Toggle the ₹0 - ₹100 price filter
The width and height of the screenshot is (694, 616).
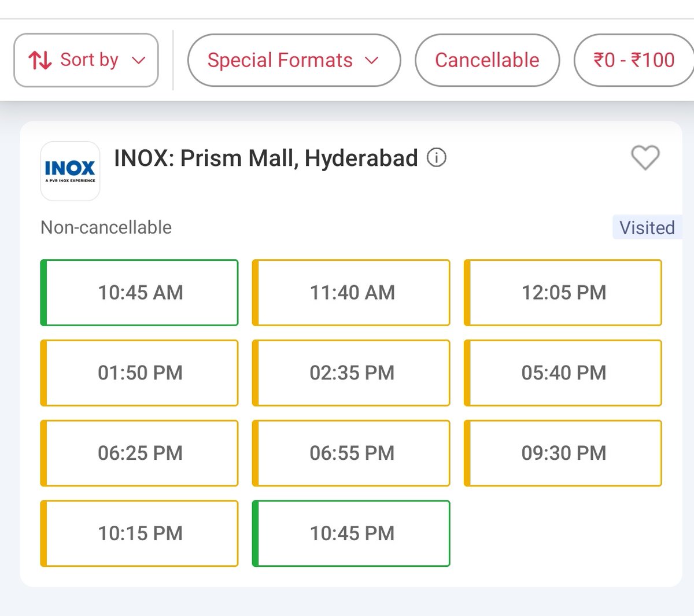(634, 60)
